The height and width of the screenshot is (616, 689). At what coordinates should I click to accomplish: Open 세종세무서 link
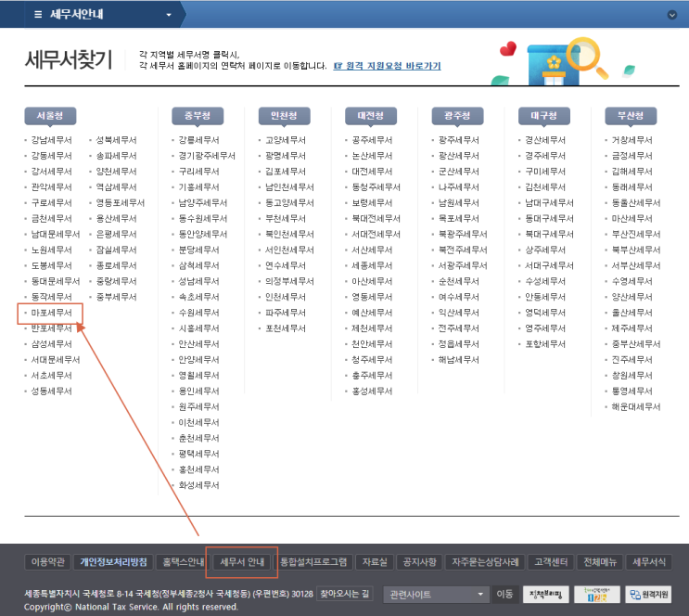pyautogui.click(x=372, y=265)
